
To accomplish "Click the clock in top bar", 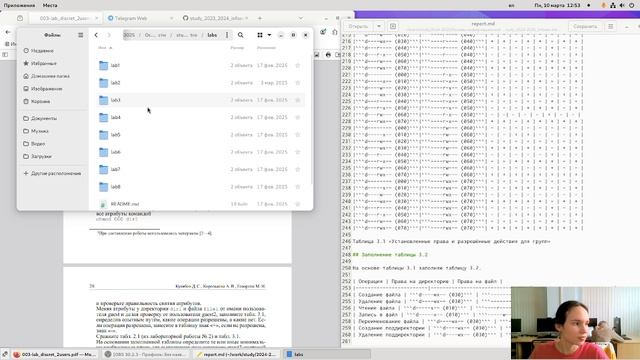I will click(557, 5).
